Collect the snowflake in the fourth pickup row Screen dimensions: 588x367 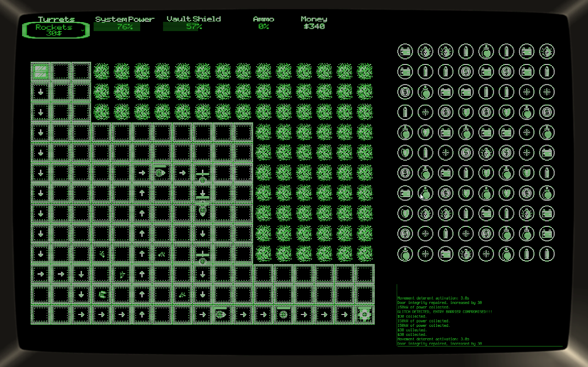pos(425,112)
